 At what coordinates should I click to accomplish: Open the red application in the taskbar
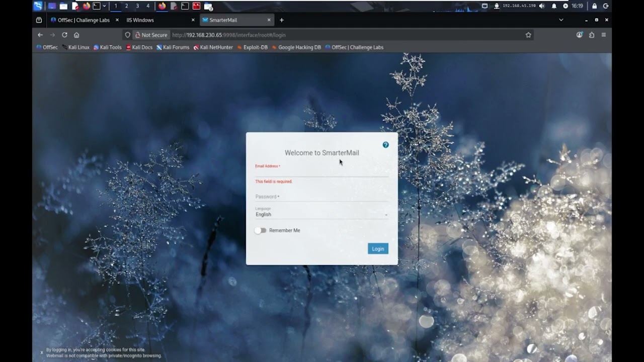196,6
